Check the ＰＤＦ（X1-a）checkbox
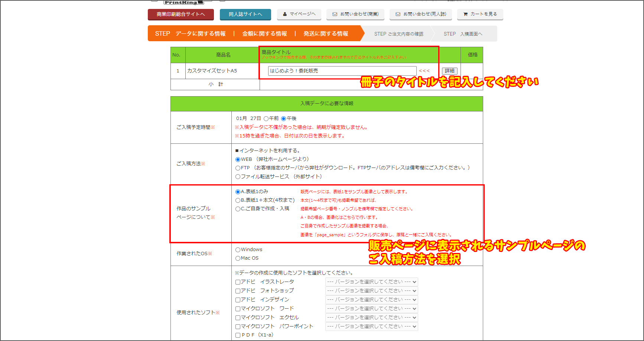 [238, 335]
